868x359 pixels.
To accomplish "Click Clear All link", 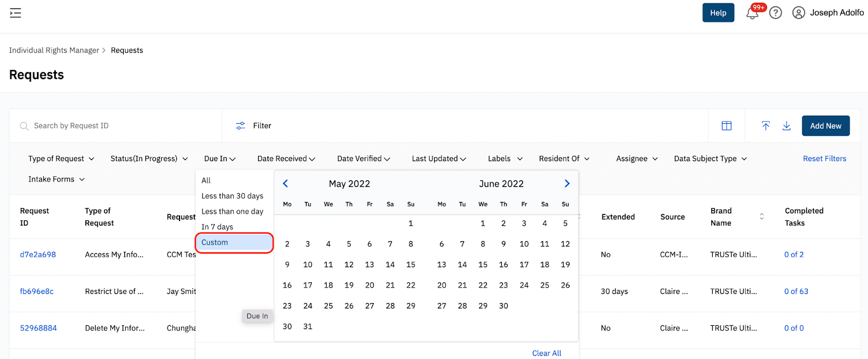I will tap(547, 353).
